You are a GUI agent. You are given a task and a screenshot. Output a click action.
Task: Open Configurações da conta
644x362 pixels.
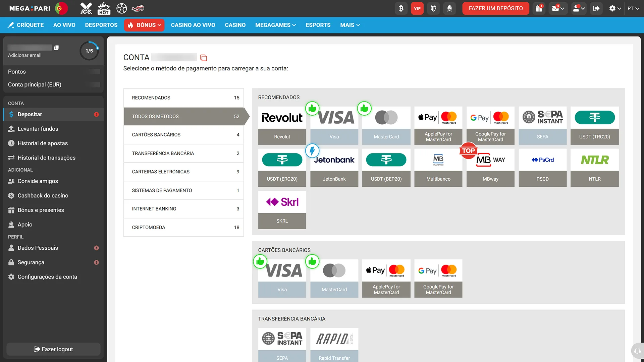coord(53,277)
